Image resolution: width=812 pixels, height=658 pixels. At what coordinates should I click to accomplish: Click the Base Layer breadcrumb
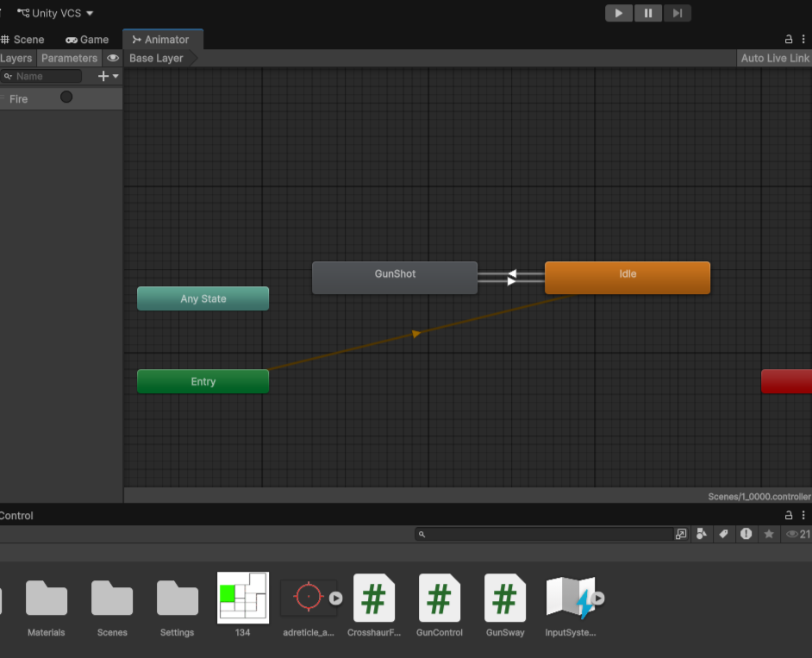point(157,58)
